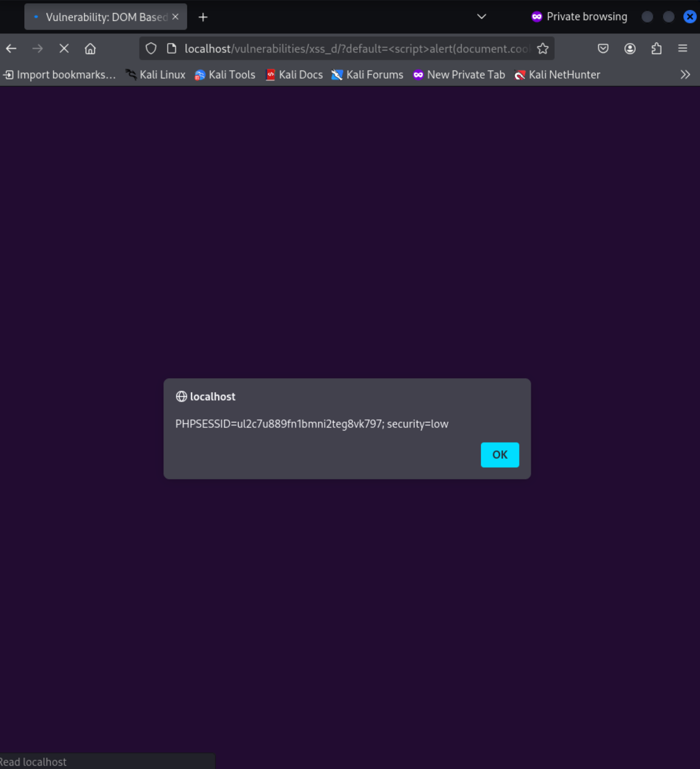
Task: Go back to the previous page
Action: click(11, 49)
